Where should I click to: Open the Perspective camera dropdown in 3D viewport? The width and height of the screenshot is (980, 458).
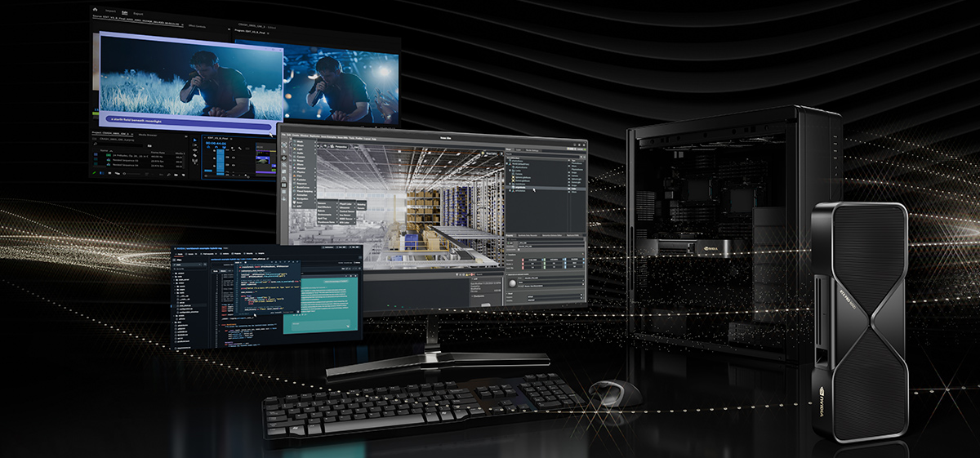click(339, 146)
